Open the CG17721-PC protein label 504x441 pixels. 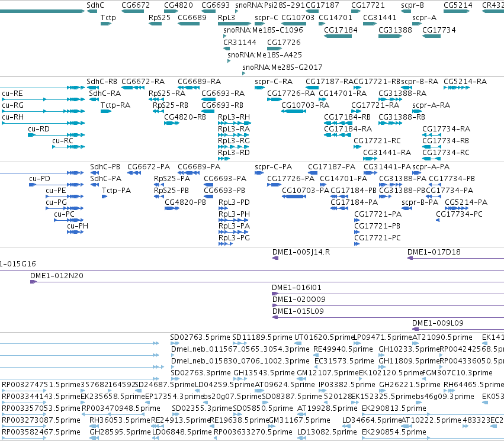[377, 238]
